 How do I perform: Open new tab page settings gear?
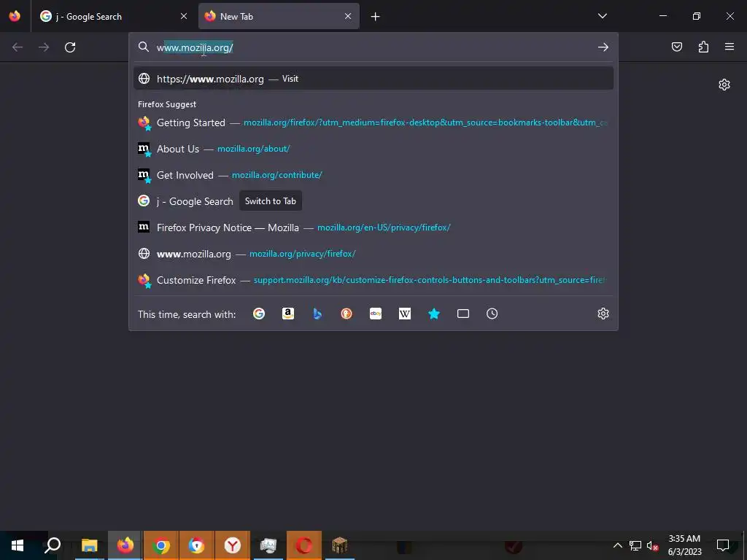coord(724,85)
